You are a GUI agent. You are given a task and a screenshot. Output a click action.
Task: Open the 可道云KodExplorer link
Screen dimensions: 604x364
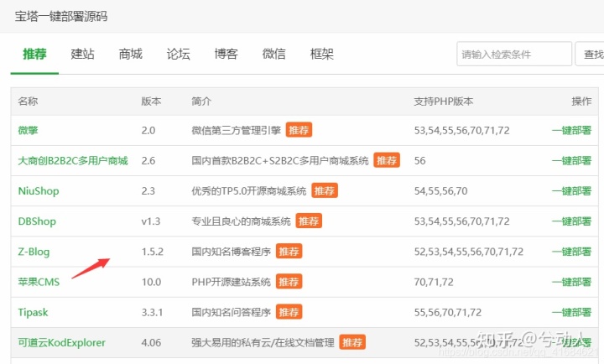click(x=61, y=342)
